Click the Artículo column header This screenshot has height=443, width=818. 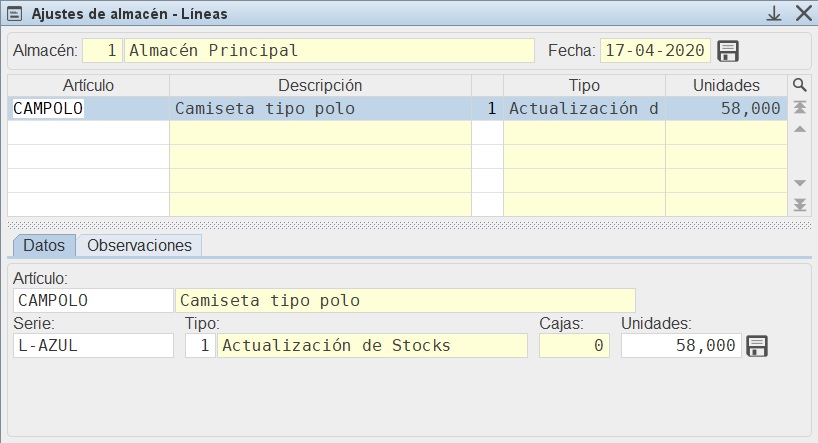click(x=88, y=85)
